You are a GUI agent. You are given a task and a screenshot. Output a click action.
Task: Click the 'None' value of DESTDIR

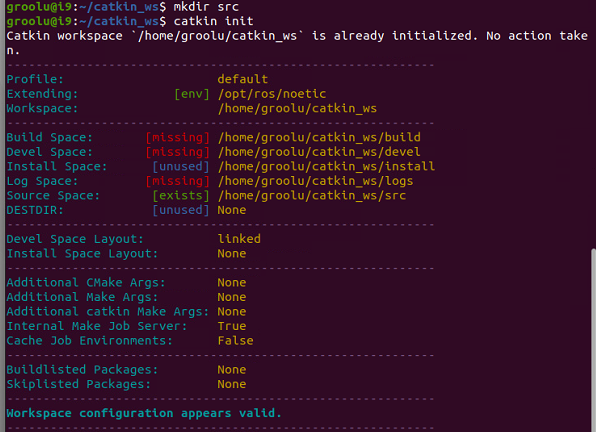click(231, 210)
